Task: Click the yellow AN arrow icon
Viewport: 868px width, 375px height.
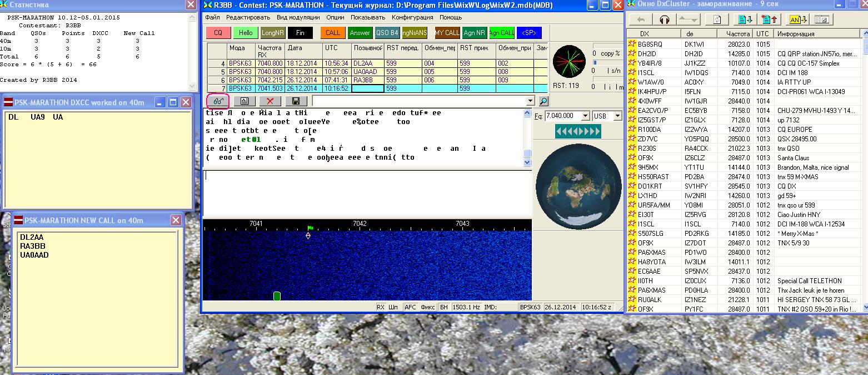Action: point(798,19)
